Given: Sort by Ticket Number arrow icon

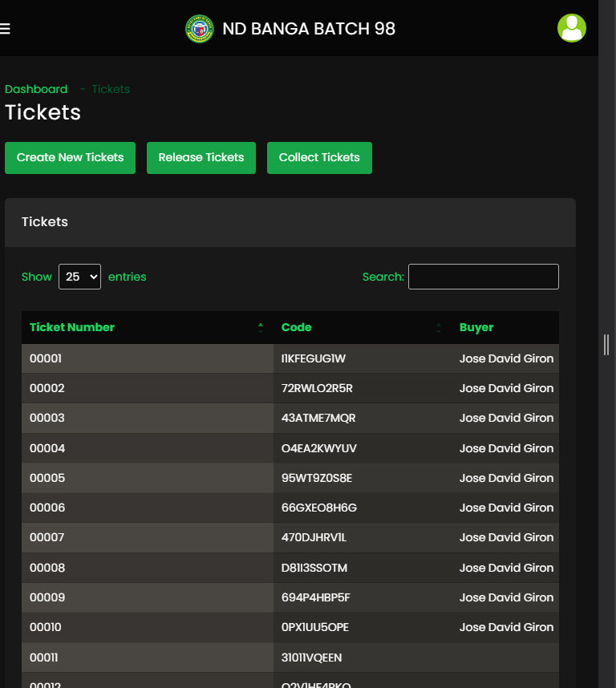Looking at the screenshot, I should [x=260, y=327].
